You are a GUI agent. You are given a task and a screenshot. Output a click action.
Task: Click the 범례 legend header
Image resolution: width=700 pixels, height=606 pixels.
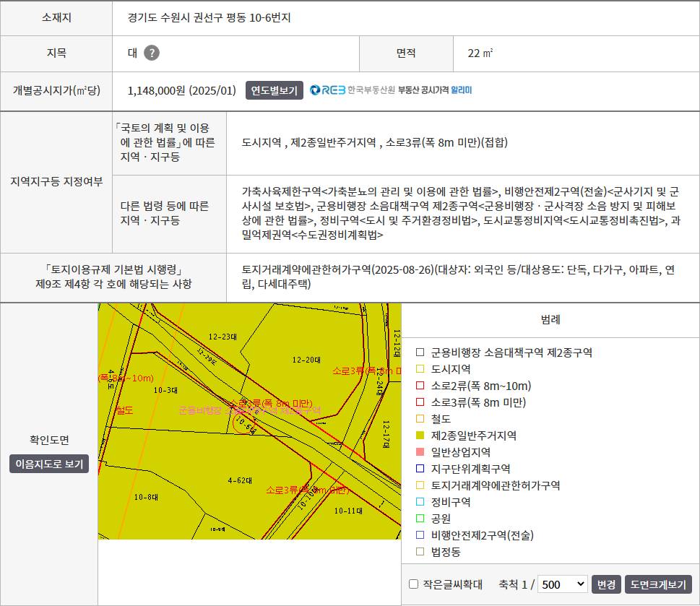tap(550, 319)
